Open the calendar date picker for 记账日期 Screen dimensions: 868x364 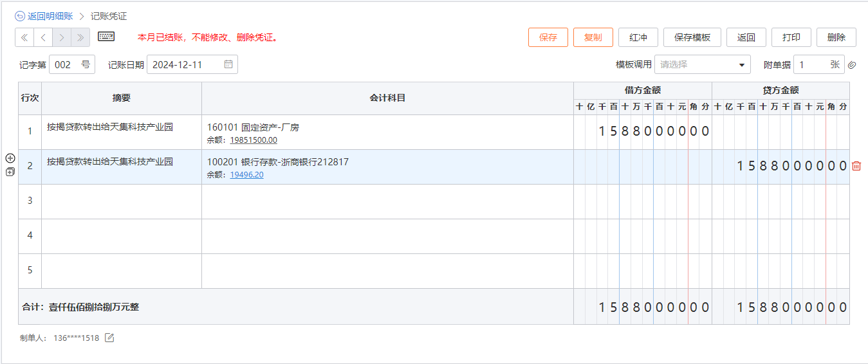(228, 64)
